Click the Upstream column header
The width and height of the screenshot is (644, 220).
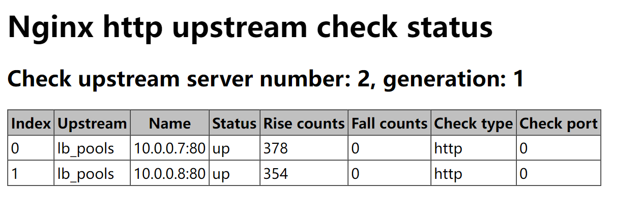pyautogui.click(x=92, y=123)
